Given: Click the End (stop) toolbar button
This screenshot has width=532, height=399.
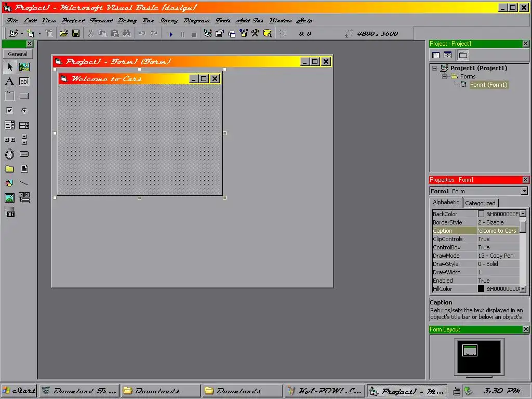Looking at the screenshot, I should click(194, 34).
